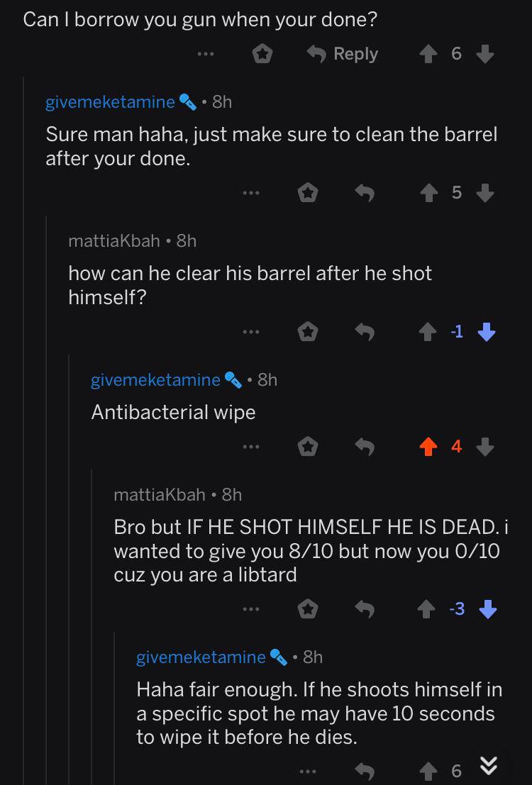Image resolution: width=532 pixels, height=785 pixels.
Task: Reply to the "Sure man haha" comment
Action: (364, 193)
